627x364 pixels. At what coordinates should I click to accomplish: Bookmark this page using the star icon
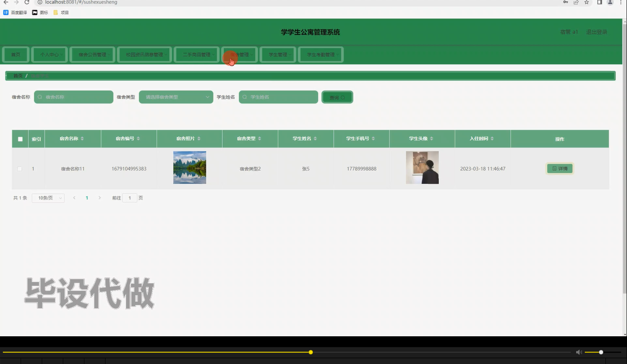coord(586,2)
